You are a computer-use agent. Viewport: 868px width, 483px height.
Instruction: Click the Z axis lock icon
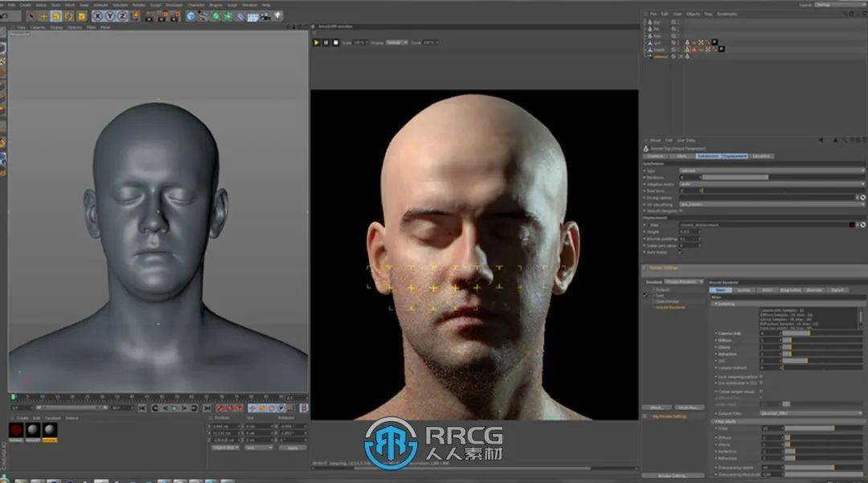click(x=121, y=16)
